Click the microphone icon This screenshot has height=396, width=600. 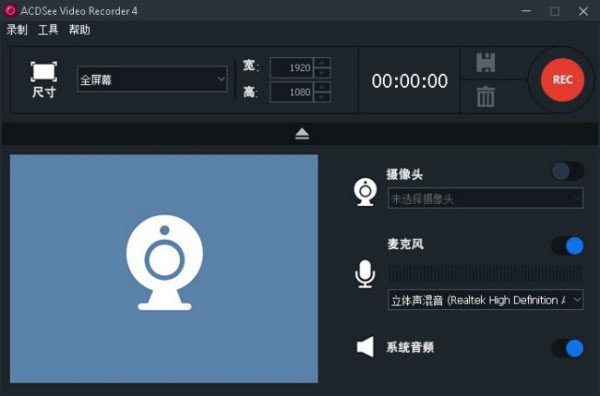pyautogui.click(x=365, y=274)
